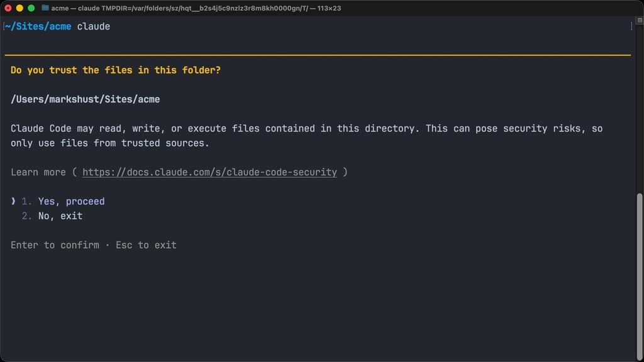Select the "Yes, proceed" option

71,201
